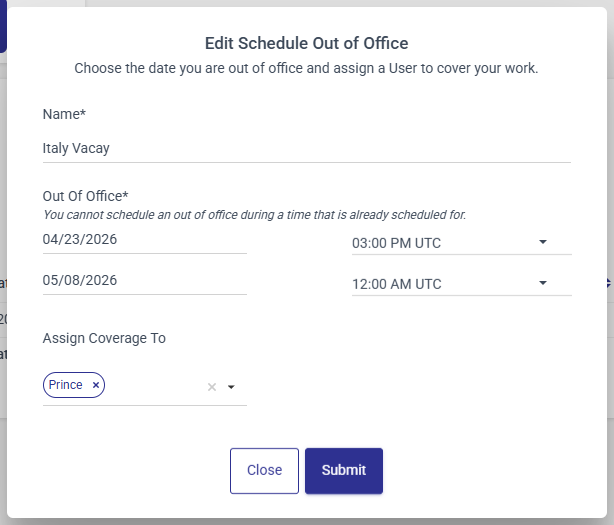Image resolution: width=614 pixels, height=525 pixels.
Task: Click the Name* field label
Action: [x=64, y=115]
